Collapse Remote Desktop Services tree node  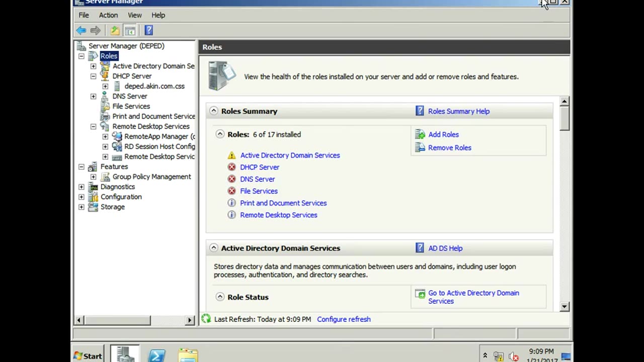[93, 126]
